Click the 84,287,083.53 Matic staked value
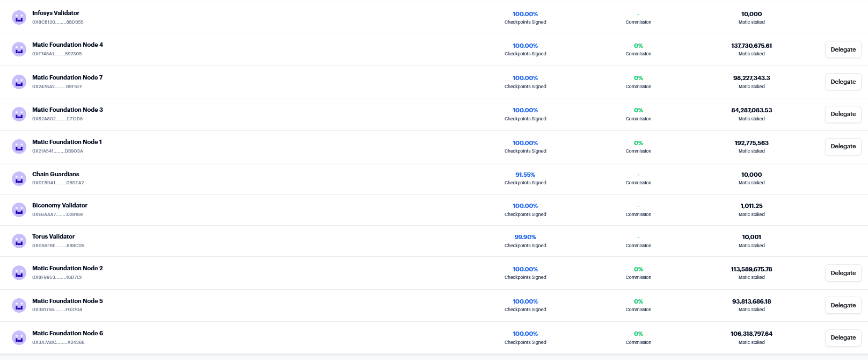868x360 pixels. (752, 110)
